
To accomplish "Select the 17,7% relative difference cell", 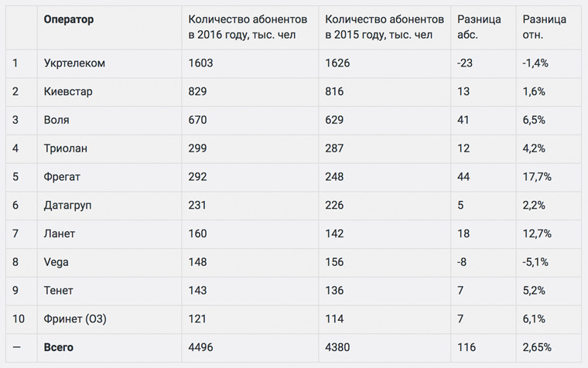I will click(x=537, y=177).
